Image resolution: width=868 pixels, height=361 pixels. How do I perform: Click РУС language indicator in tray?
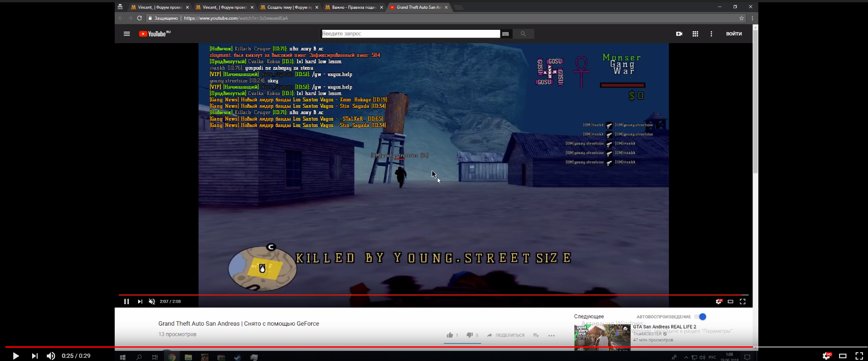click(x=712, y=357)
